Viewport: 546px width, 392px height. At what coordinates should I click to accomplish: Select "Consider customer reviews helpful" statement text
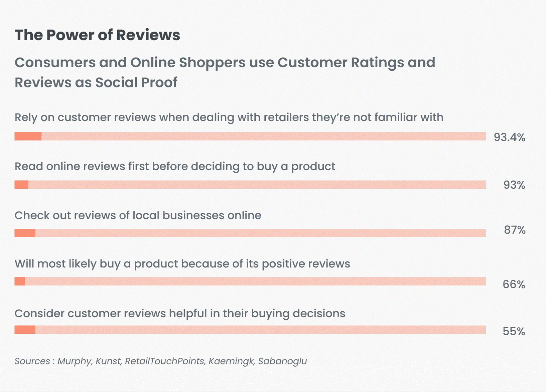[180, 313]
